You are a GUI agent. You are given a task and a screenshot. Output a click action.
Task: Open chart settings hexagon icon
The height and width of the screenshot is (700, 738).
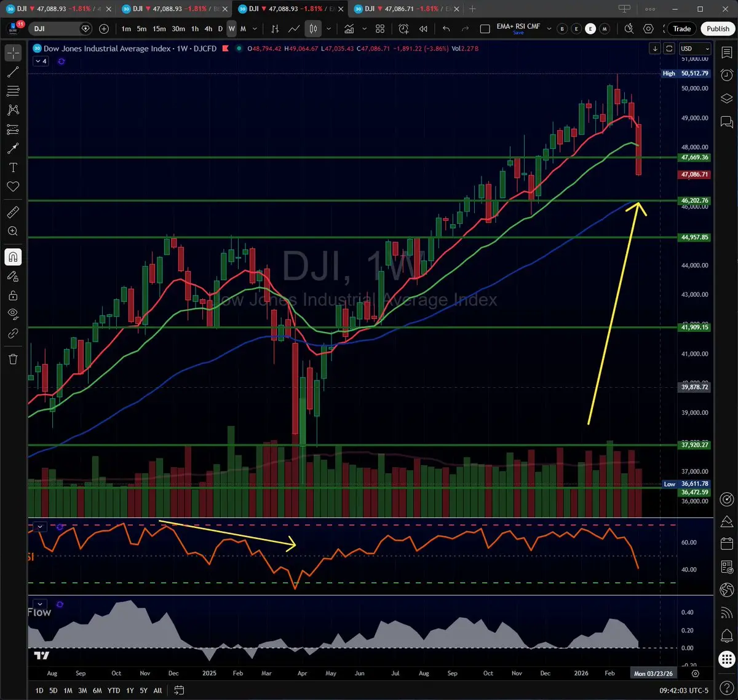pos(648,29)
